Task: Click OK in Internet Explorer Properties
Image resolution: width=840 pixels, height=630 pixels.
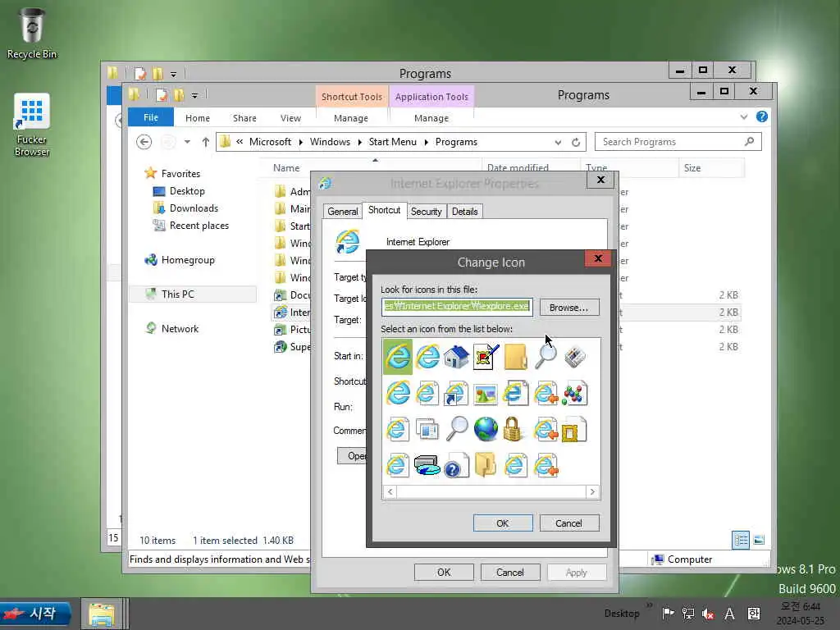Action: (x=444, y=572)
